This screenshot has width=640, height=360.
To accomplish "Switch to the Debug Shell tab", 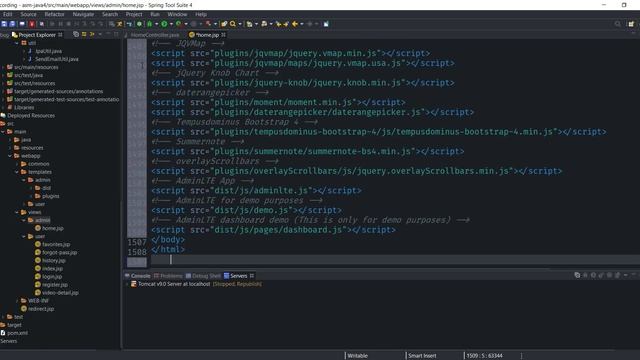I will [x=203, y=276].
